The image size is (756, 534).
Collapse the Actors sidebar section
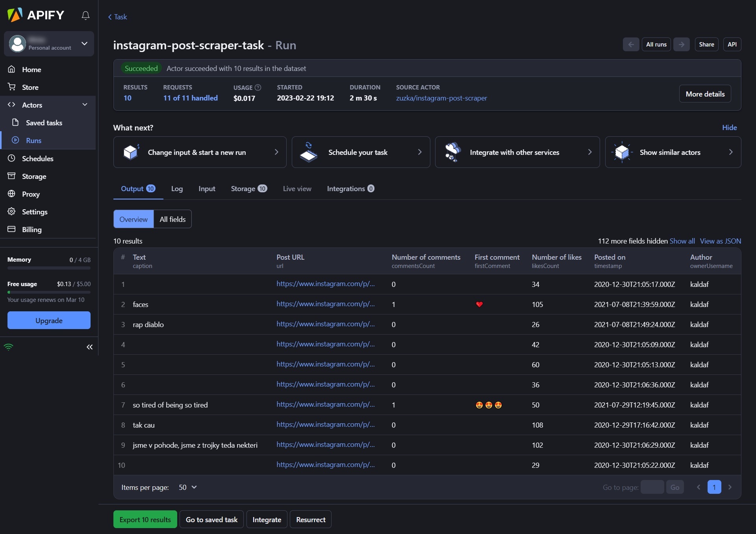85,105
